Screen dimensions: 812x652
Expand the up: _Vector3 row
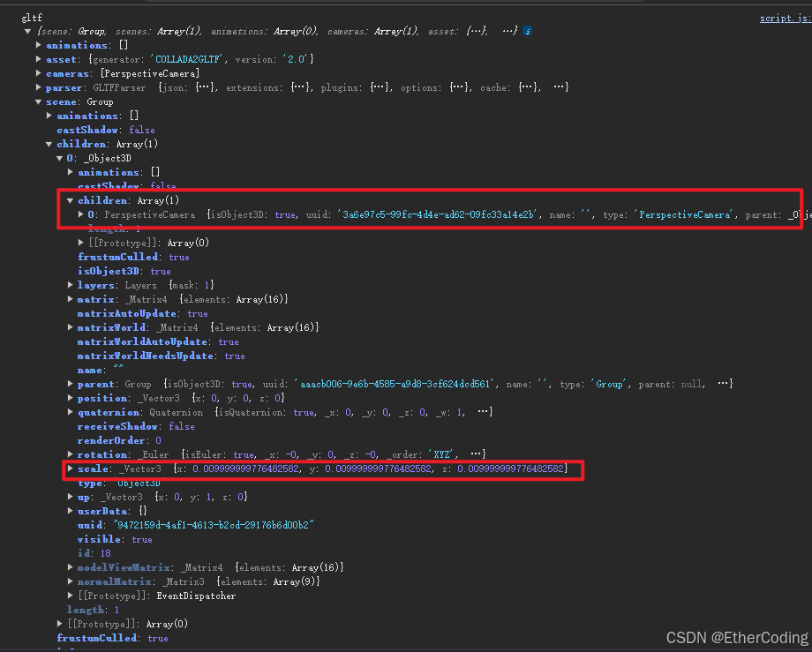[x=71, y=497]
